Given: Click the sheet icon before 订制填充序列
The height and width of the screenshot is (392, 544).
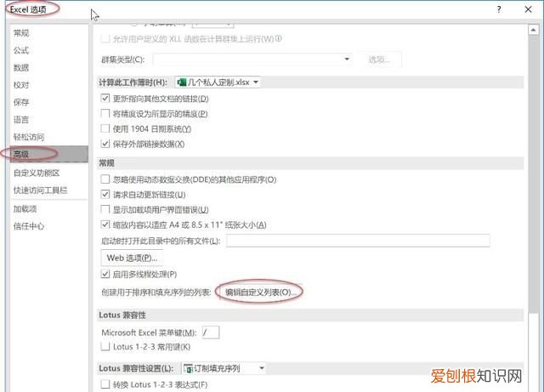Looking at the screenshot, I should (x=188, y=368).
